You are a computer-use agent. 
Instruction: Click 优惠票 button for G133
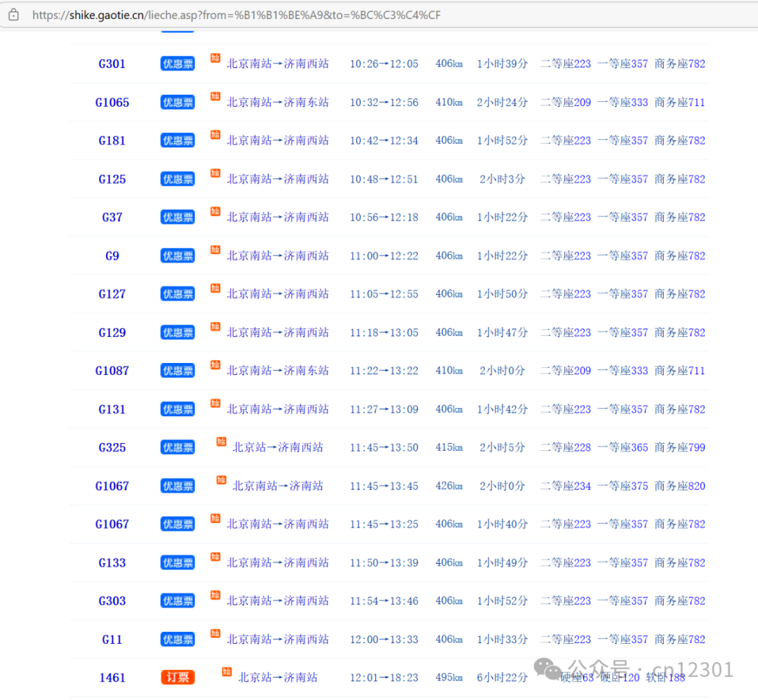(178, 563)
